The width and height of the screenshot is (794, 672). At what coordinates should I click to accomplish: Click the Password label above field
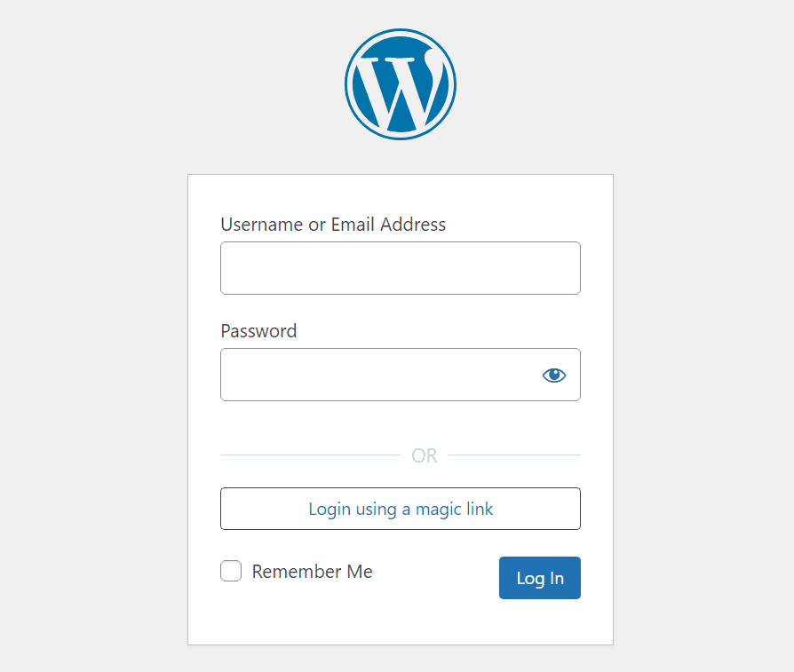(258, 331)
